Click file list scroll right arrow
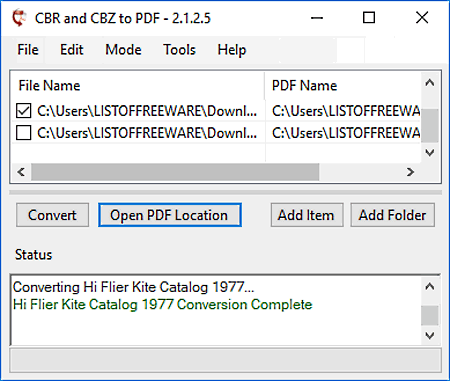 pyautogui.click(x=410, y=172)
